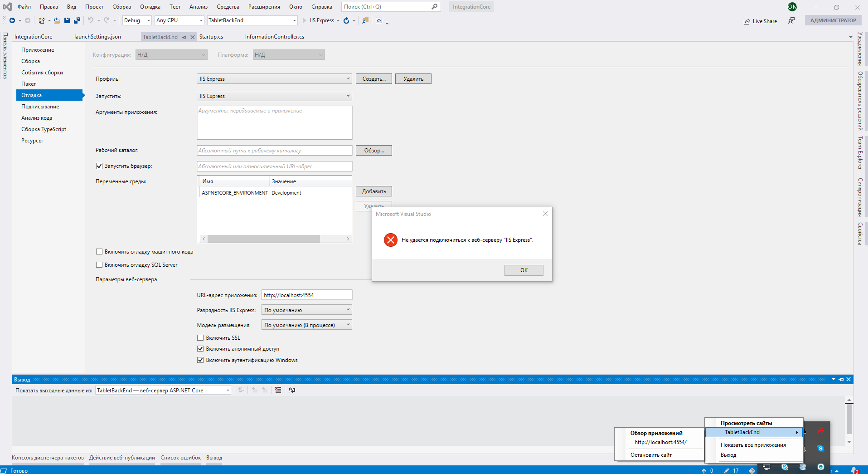Click OK in the error dialog
Viewport: 868px width, 474px height.
524,270
